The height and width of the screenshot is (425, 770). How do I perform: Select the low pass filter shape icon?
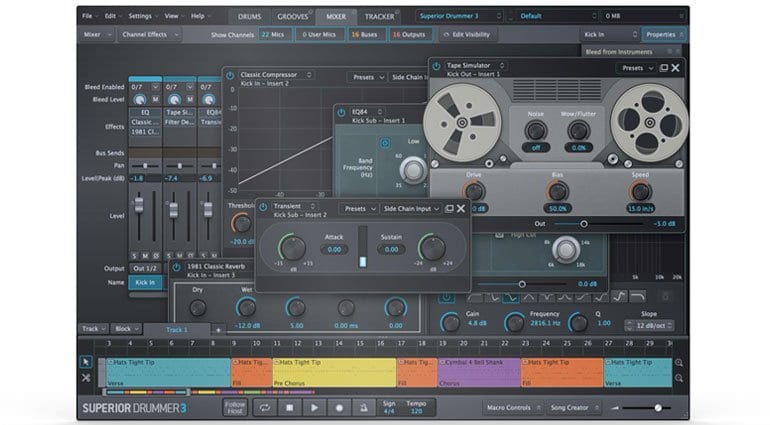click(x=637, y=297)
